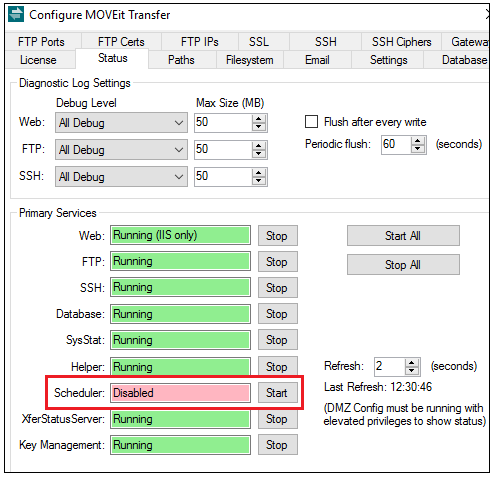Stop the Web service
495x477 pixels.
(x=278, y=236)
